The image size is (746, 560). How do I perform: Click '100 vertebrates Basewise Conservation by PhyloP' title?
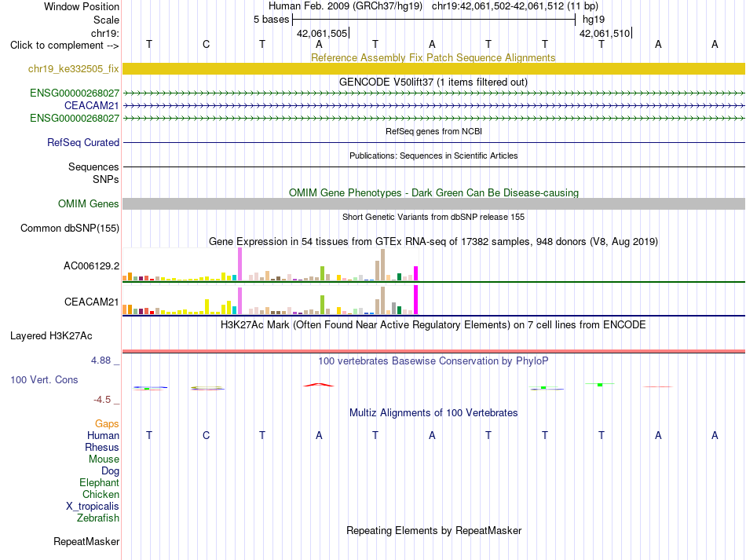coord(433,361)
